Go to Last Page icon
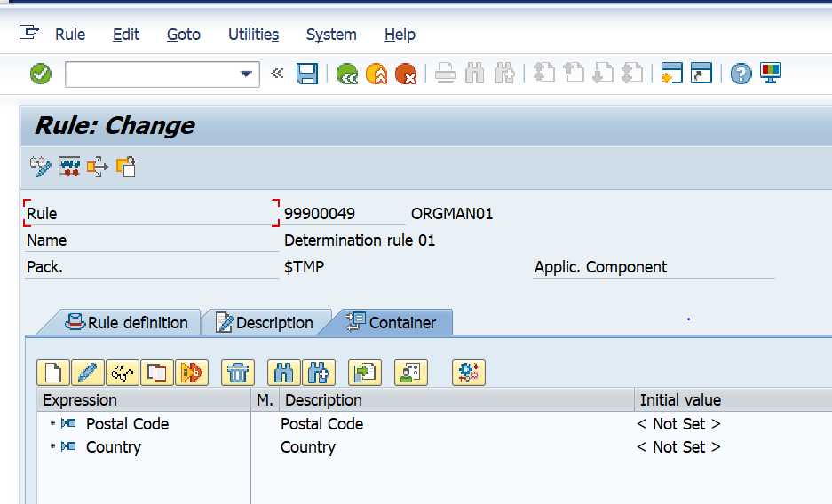 (x=632, y=74)
